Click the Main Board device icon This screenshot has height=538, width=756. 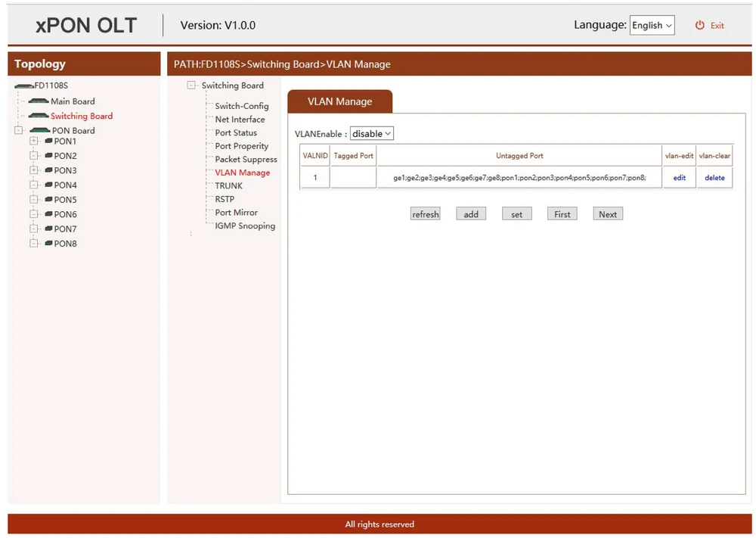(x=39, y=101)
